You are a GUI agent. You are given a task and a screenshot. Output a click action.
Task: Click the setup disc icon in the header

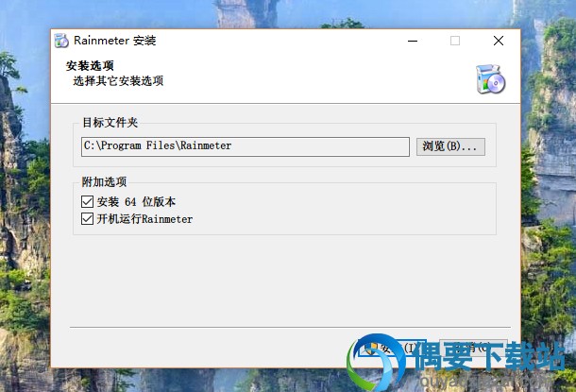tap(490, 79)
